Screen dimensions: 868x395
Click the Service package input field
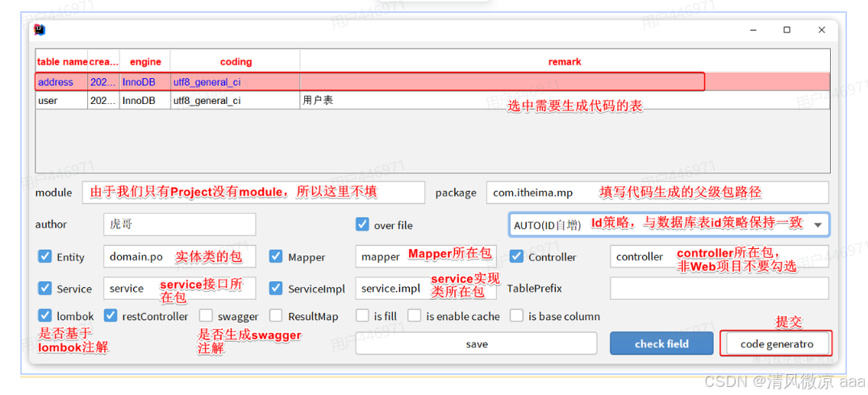click(x=179, y=289)
